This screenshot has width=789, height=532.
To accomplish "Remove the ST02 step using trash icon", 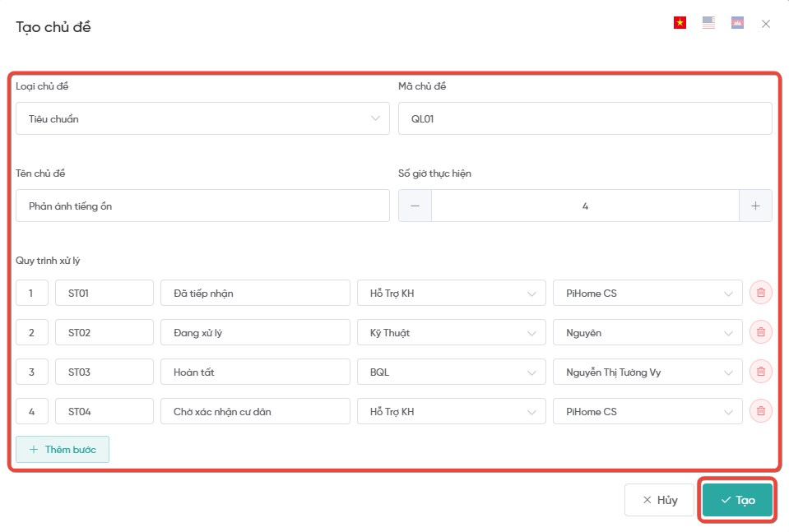I will tap(760, 332).
